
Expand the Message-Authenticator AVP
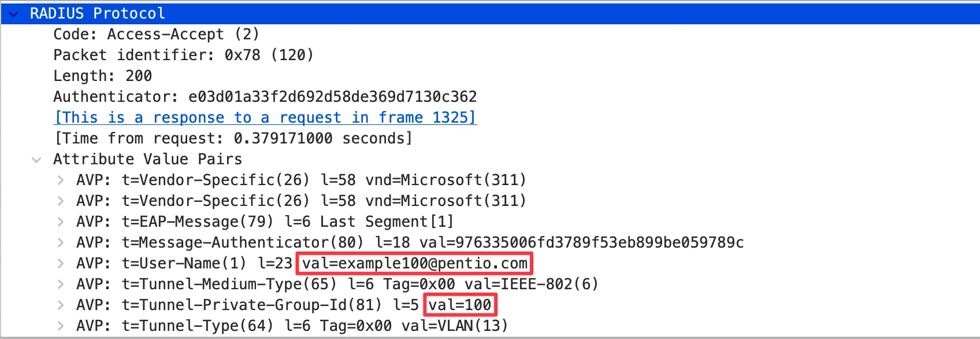coord(60,243)
